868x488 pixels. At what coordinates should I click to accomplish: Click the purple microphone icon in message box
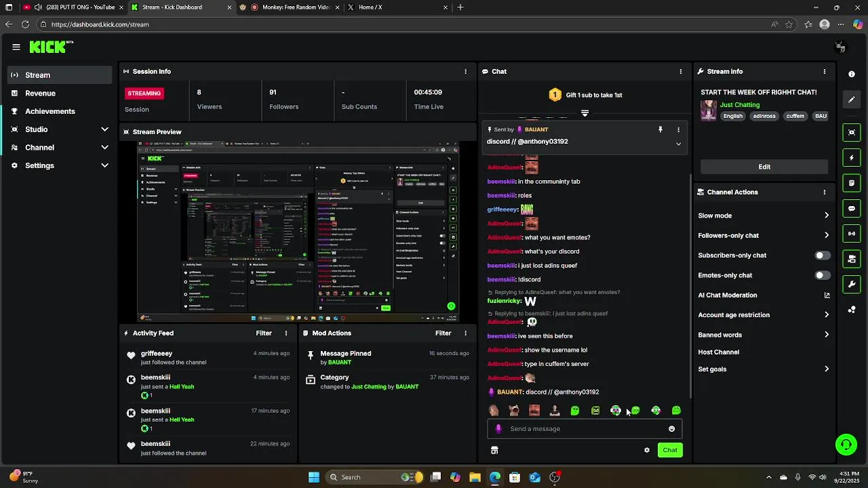point(498,428)
